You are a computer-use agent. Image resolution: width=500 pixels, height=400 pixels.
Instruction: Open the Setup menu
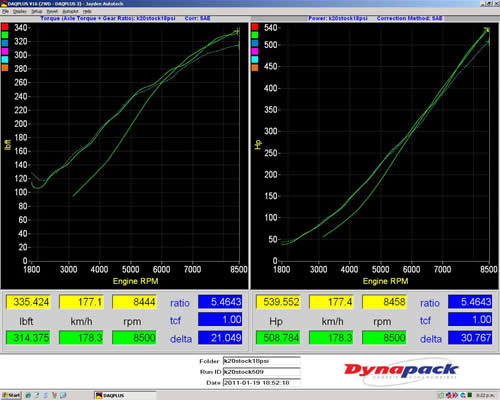pyautogui.click(x=37, y=11)
